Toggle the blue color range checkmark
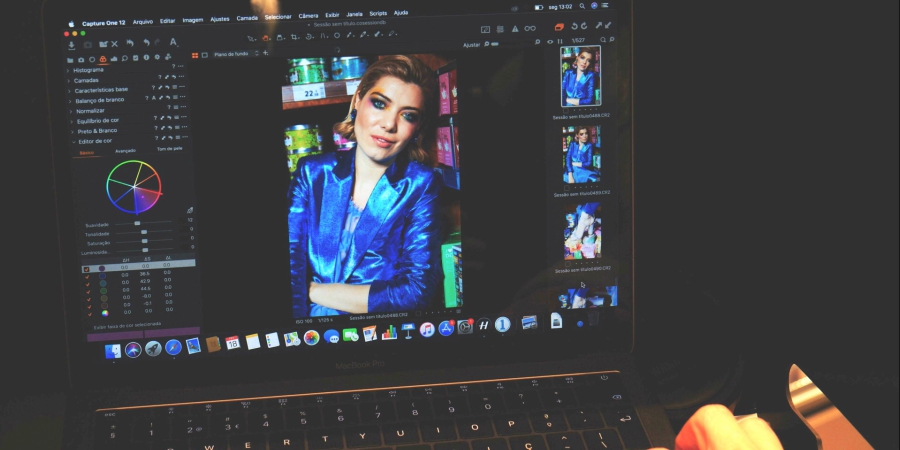Viewport: 900px width, 450px height. point(87,277)
